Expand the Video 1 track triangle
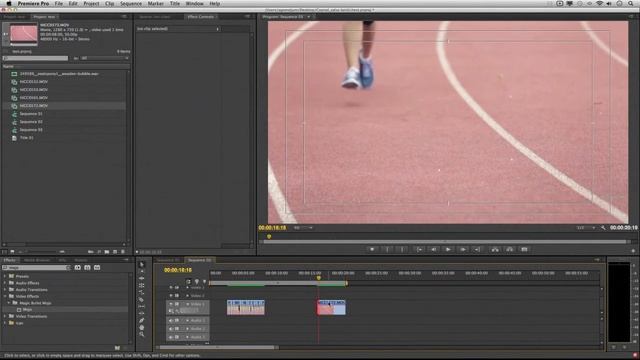This screenshot has width=640, height=360. pyautogui.click(x=188, y=304)
